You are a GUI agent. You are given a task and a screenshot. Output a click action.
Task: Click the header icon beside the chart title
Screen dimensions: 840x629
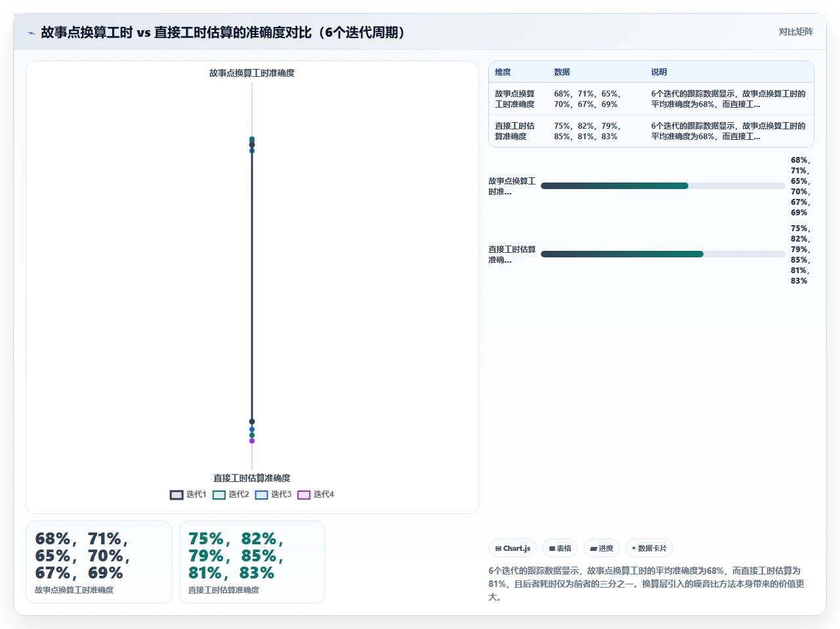pos(31,33)
